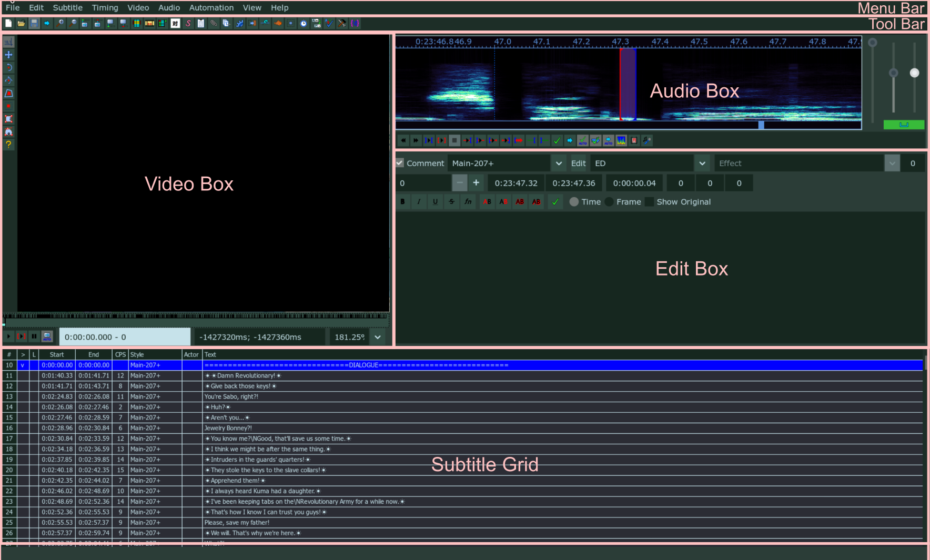This screenshot has width=930, height=560.
Task: Click the video zoom in magnifier icon
Action: (60, 24)
